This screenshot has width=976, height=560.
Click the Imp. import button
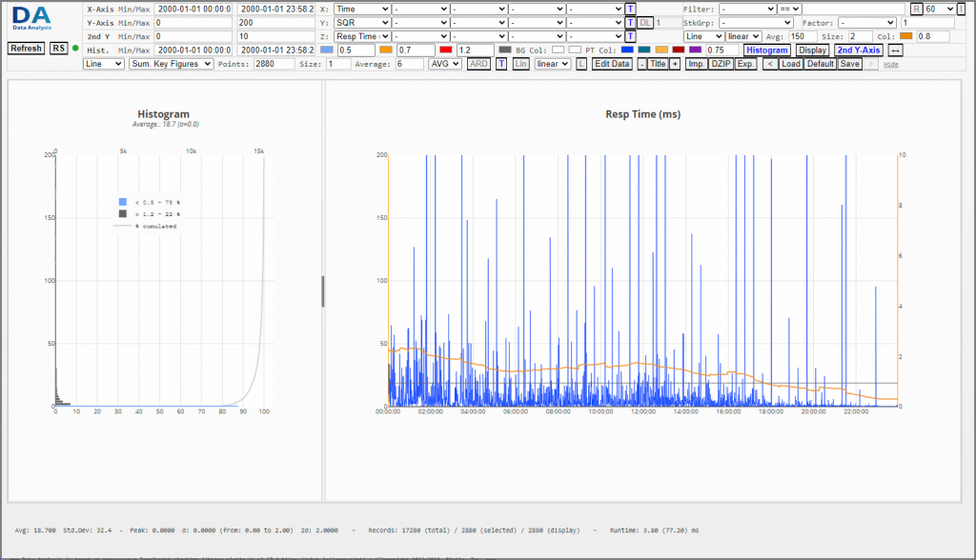[x=696, y=64]
